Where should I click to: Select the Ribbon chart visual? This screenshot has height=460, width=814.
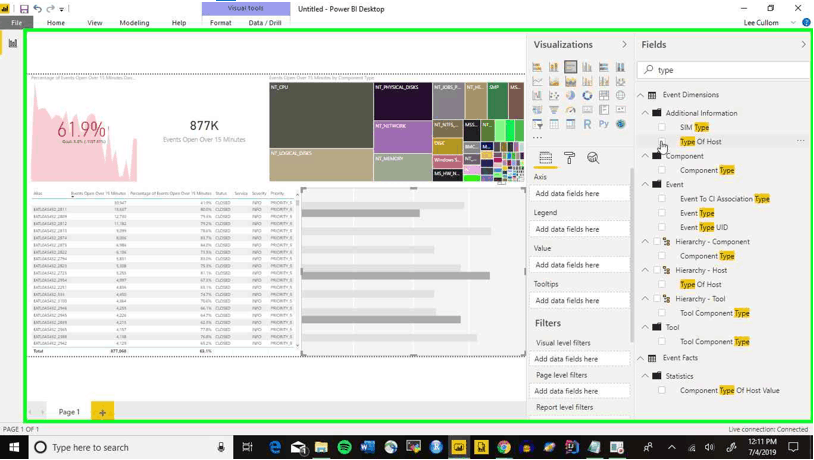click(x=620, y=82)
